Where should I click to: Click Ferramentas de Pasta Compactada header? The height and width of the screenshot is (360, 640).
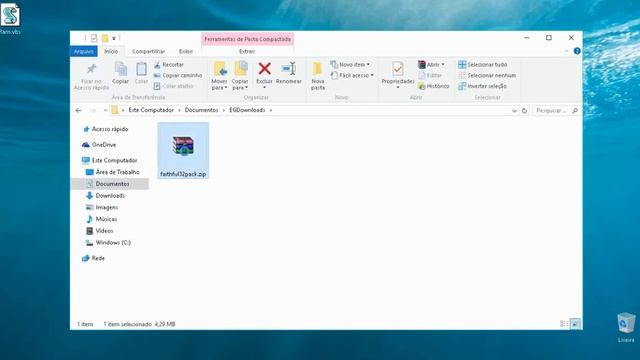point(247,39)
